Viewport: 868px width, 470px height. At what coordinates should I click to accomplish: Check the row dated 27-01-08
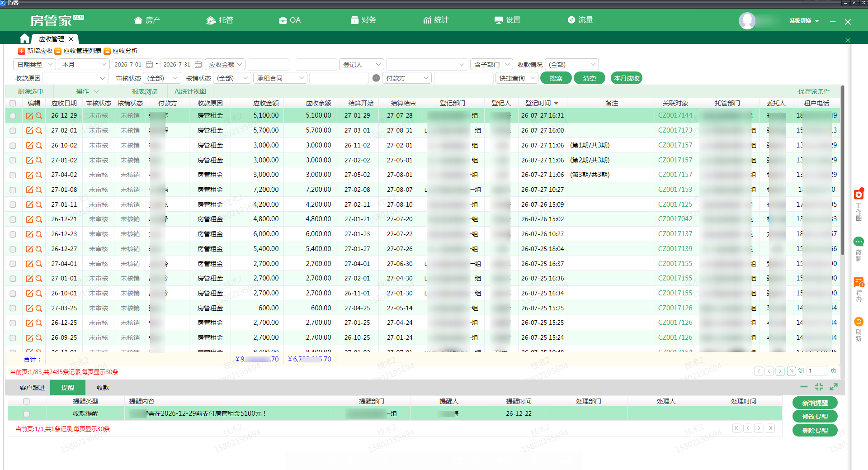click(x=13, y=190)
